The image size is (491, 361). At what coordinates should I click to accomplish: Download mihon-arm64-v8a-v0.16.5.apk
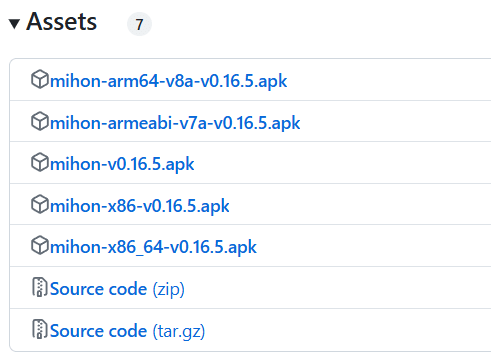(x=168, y=81)
